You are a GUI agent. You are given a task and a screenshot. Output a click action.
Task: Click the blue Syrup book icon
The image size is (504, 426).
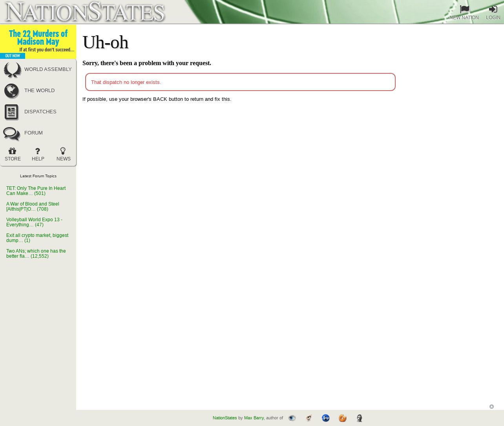[325, 418]
